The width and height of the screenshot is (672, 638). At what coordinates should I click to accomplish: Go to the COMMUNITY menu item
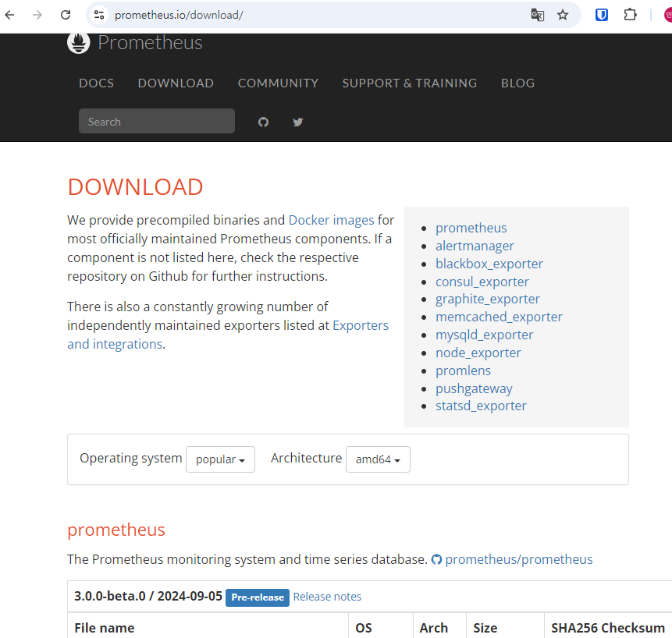tap(278, 83)
